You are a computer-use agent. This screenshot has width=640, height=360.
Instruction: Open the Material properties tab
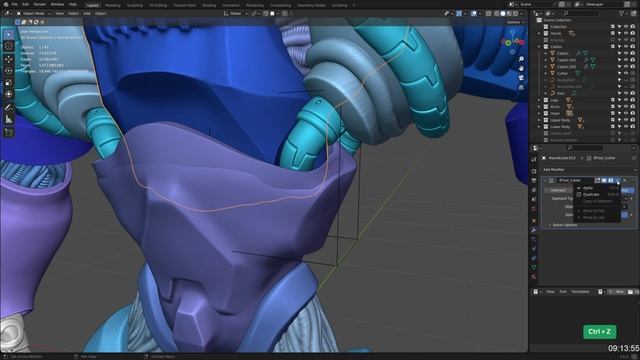534,277
